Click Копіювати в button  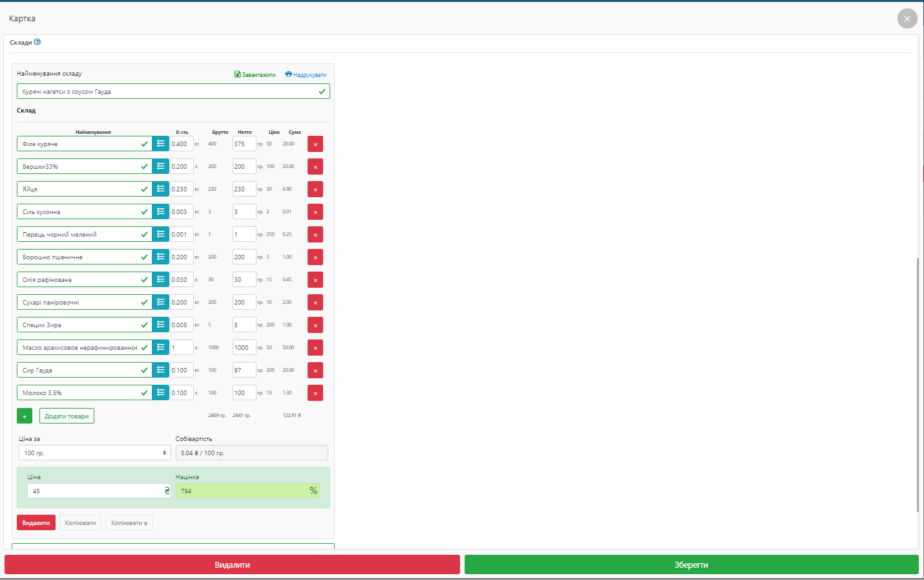pyautogui.click(x=129, y=523)
